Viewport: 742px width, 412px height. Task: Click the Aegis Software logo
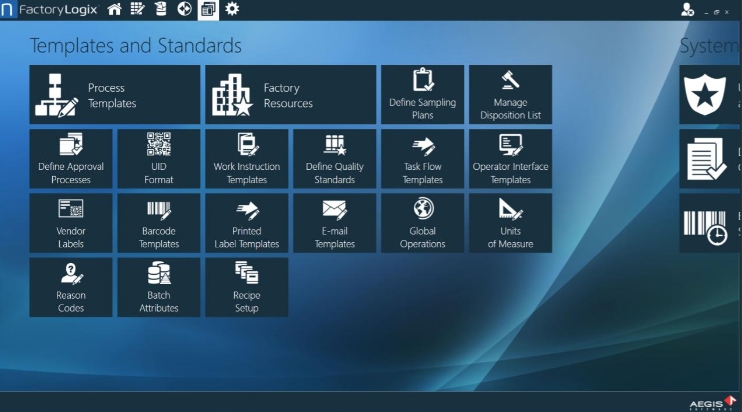(713, 403)
